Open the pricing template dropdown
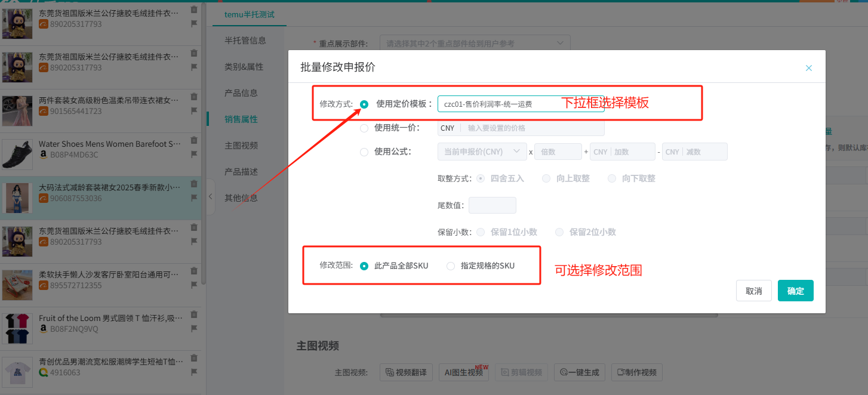 tap(521, 104)
